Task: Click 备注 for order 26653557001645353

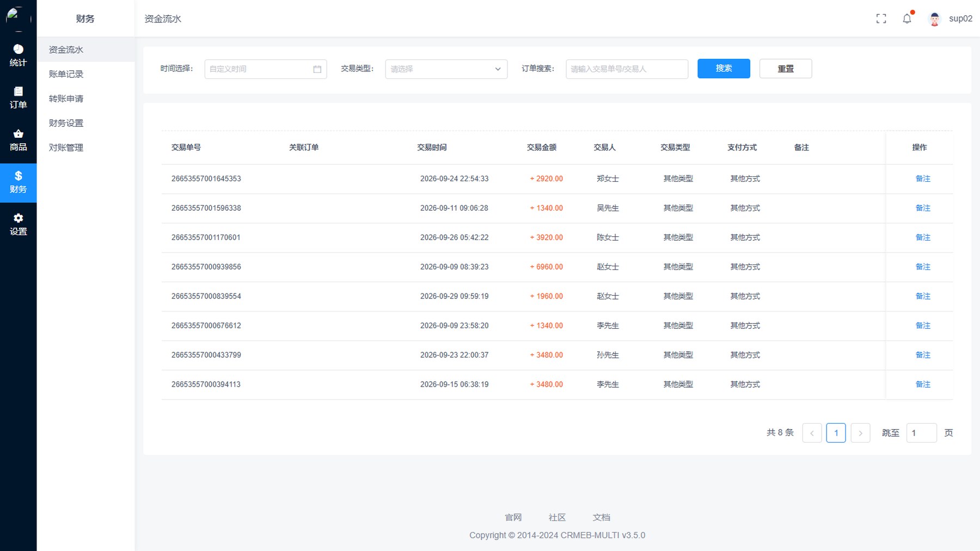Action: (923, 179)
